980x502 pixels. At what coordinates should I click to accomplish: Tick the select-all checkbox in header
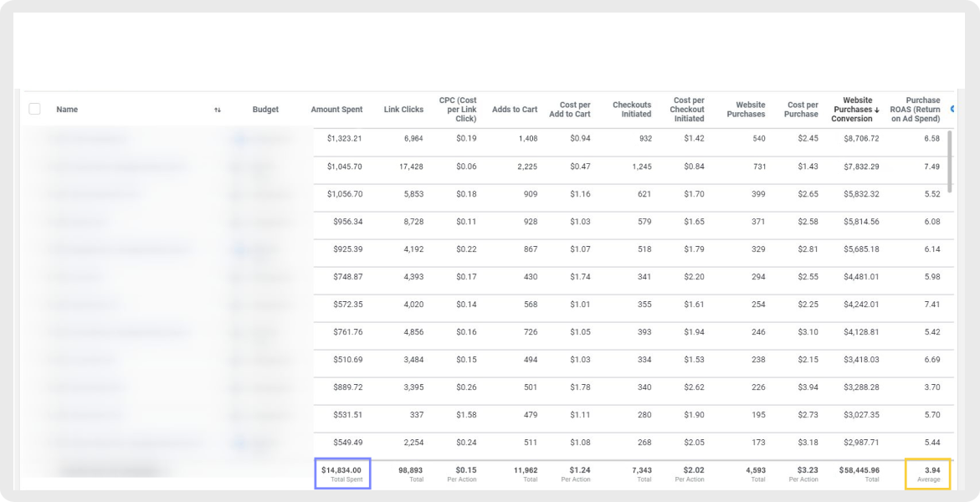pos(34,109)
